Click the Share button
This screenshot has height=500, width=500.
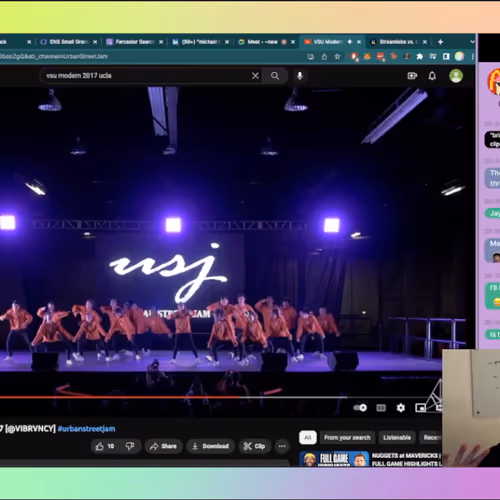(x=163, y=446)
